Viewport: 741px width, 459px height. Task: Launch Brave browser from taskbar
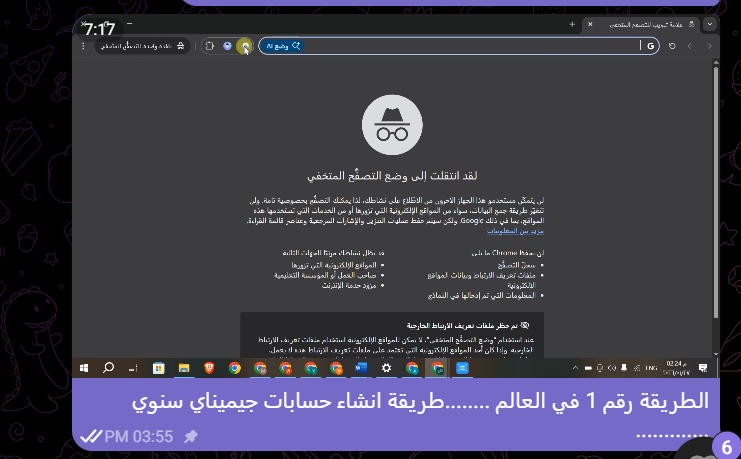(209, 368)
